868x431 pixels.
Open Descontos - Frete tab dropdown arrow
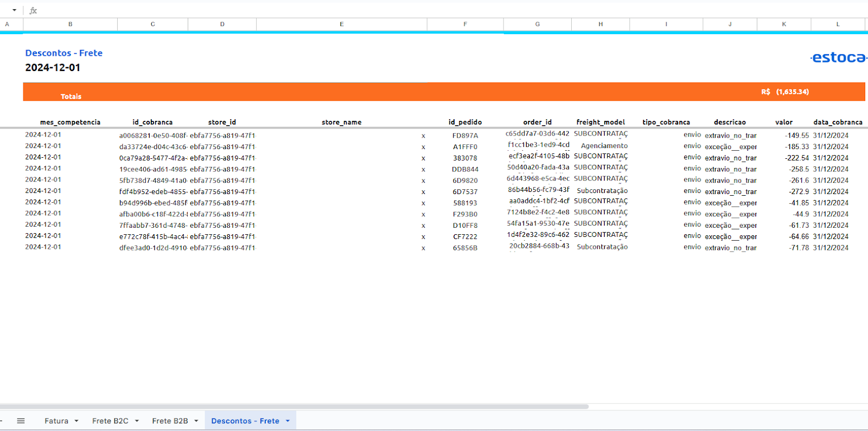288,421
